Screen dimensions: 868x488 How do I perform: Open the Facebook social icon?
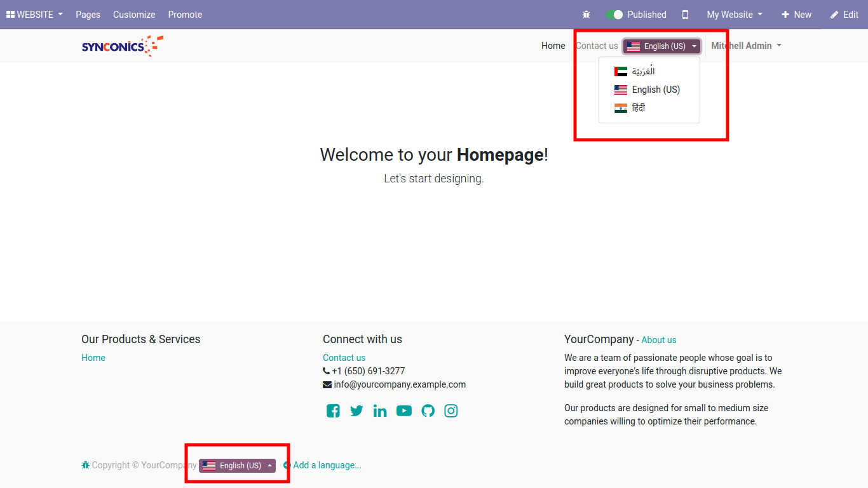[x=333, y=411]
